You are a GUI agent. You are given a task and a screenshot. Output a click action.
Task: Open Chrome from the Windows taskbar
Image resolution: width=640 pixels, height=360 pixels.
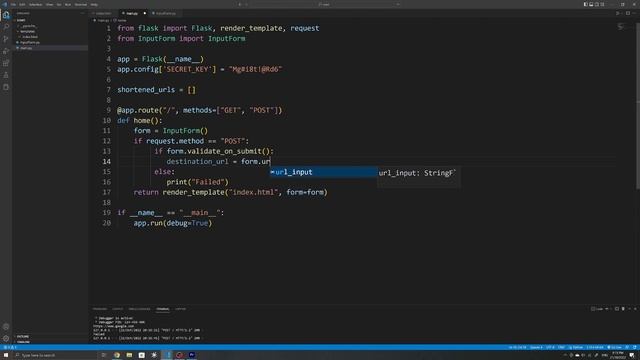(x=117, y=355)
